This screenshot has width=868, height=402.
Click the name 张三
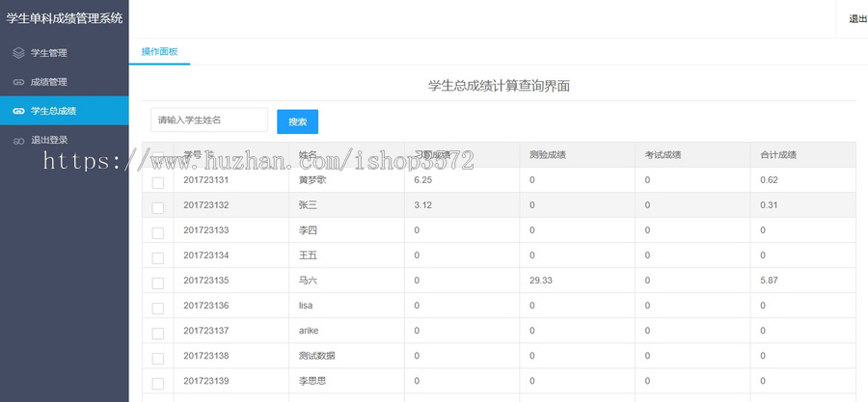[308, 205]
